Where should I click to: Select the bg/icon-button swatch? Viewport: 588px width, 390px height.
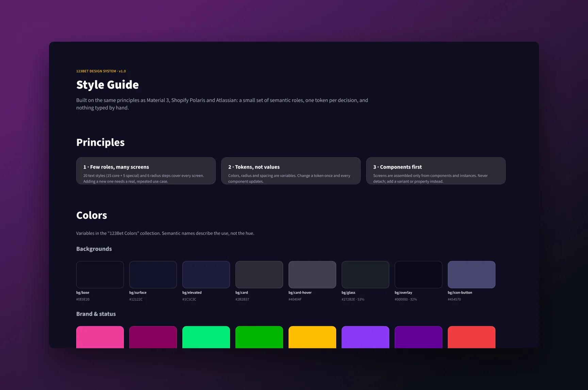pos(472,275)
